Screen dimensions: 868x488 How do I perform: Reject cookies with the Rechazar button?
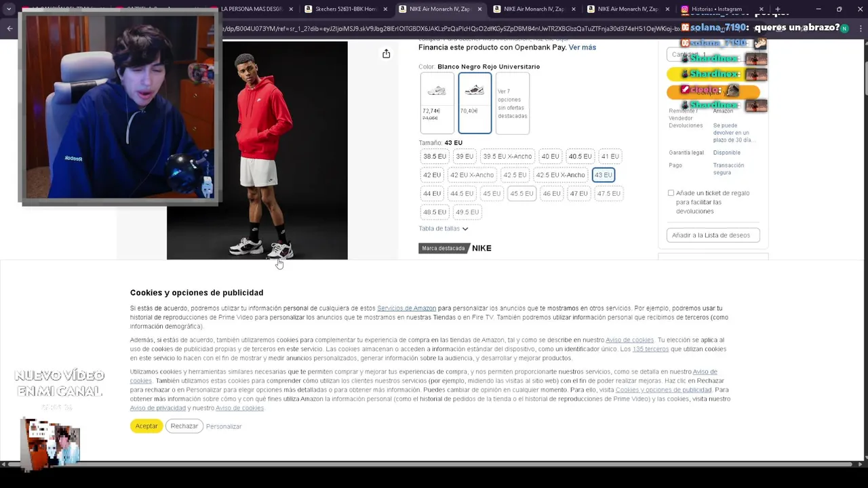(x=184, y=426)
